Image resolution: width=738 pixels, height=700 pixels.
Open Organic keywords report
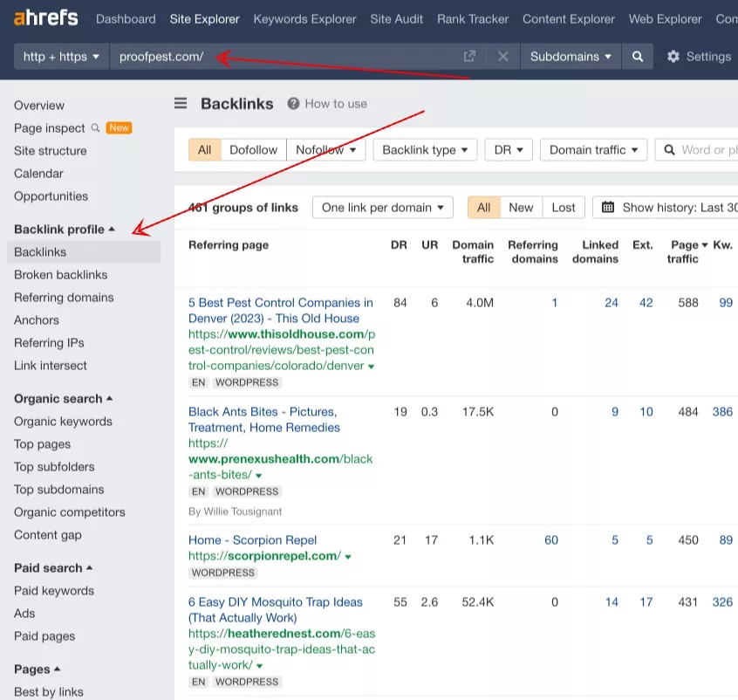(x=63, y=421)
